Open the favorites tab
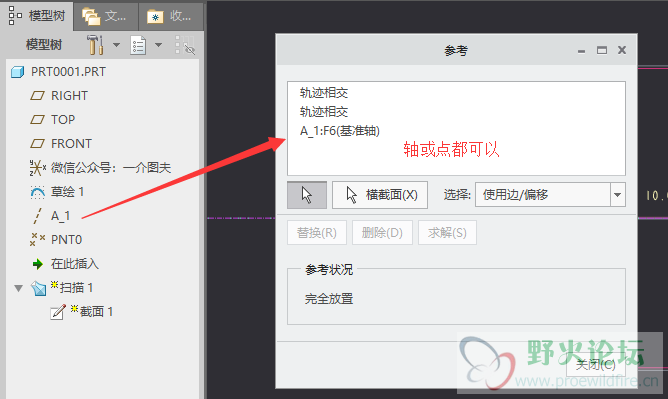The image size is (668, 399). pos(170,16)
